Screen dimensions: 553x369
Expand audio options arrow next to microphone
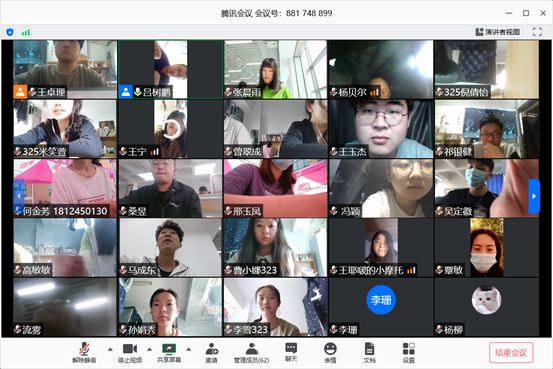pos(110,350)
